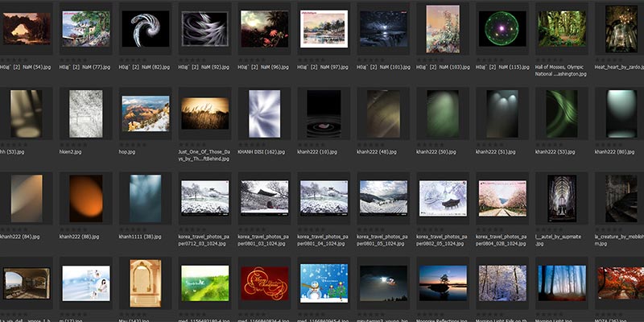Select the snowman Merry Christmas thumbnail

click(x=324, y=283)
